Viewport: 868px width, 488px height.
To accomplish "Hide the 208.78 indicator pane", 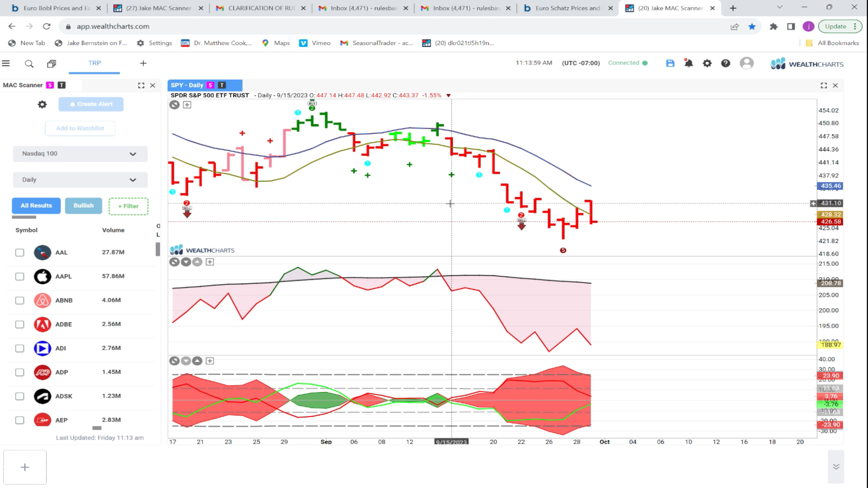I will pos(175,262).
